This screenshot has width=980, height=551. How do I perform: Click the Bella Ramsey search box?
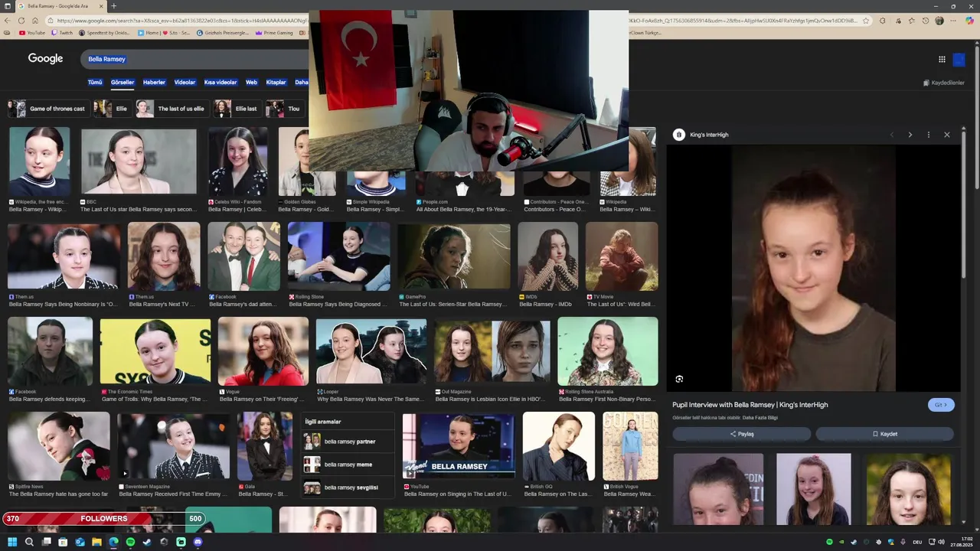click(195, 59)
